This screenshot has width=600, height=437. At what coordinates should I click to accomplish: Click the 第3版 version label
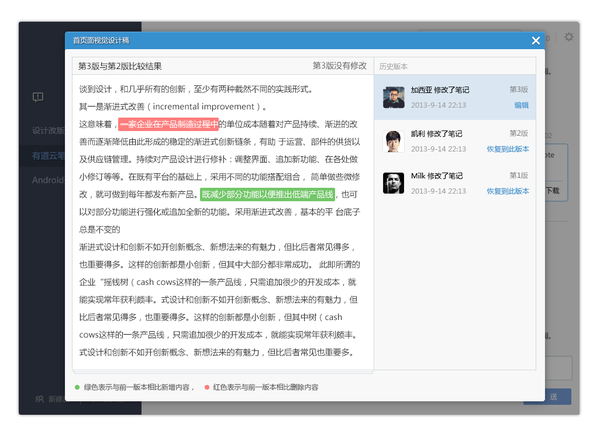pos(518,90)
